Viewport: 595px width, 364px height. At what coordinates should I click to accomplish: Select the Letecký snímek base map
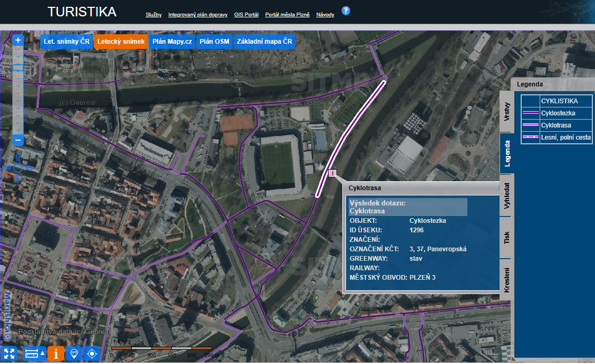point(121,42)
